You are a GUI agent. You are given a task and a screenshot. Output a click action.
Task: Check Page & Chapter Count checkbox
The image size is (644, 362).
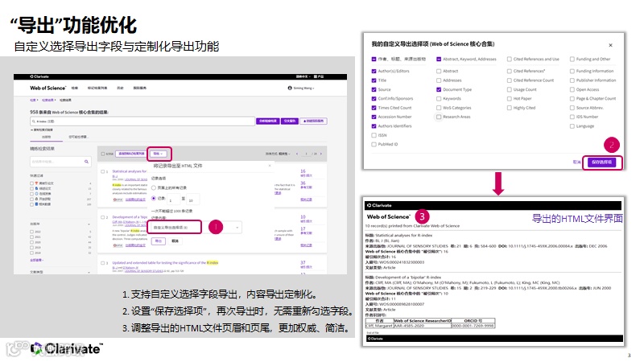coord(572,98)
